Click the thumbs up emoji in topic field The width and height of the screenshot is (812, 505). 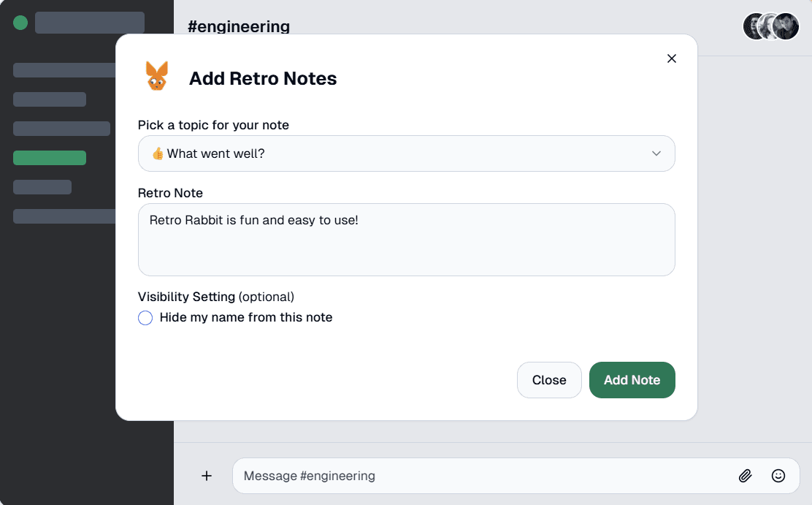(158, 153)
